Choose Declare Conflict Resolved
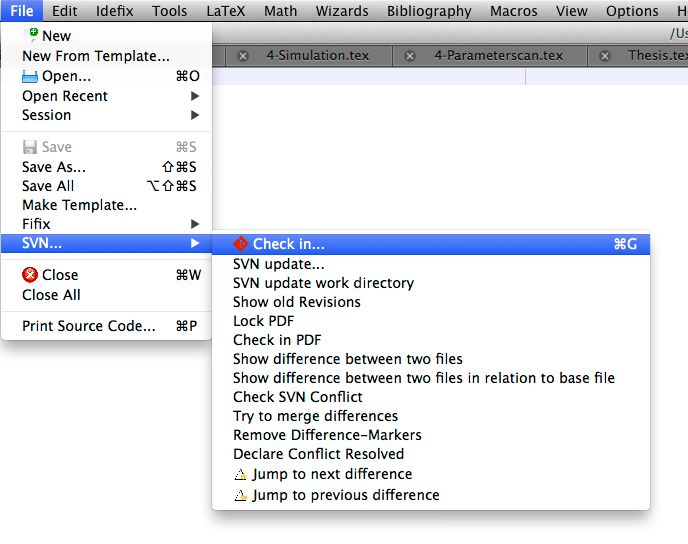 coord(430,454)
